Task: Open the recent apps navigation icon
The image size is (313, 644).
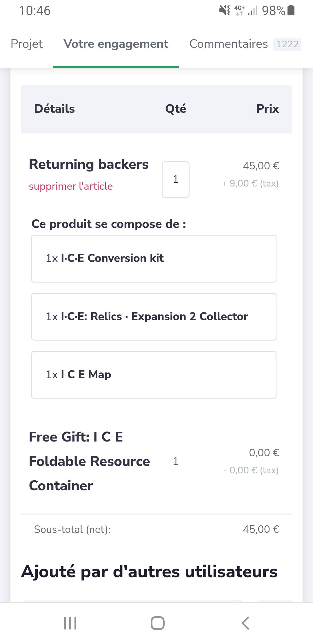Action: click(70, 623)
